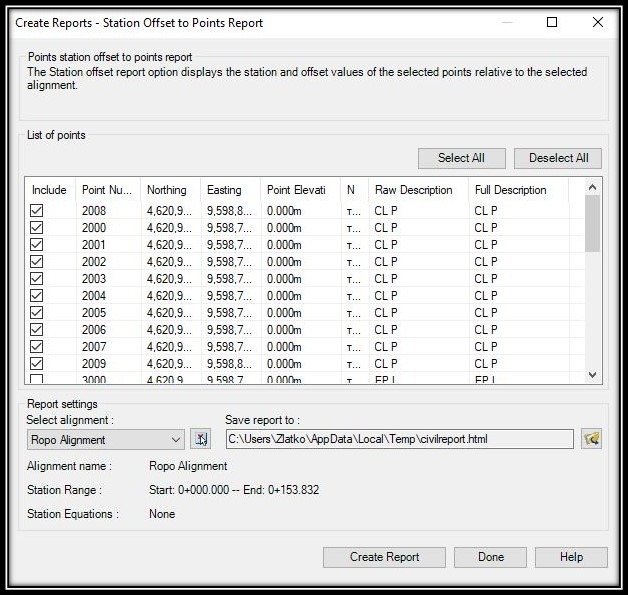Click elevation 0.000m in row 2003

pos(284,279)
